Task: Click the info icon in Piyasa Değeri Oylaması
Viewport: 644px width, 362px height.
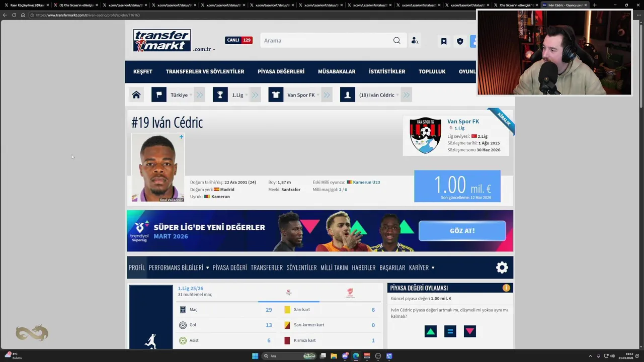Action: [506, 288]
